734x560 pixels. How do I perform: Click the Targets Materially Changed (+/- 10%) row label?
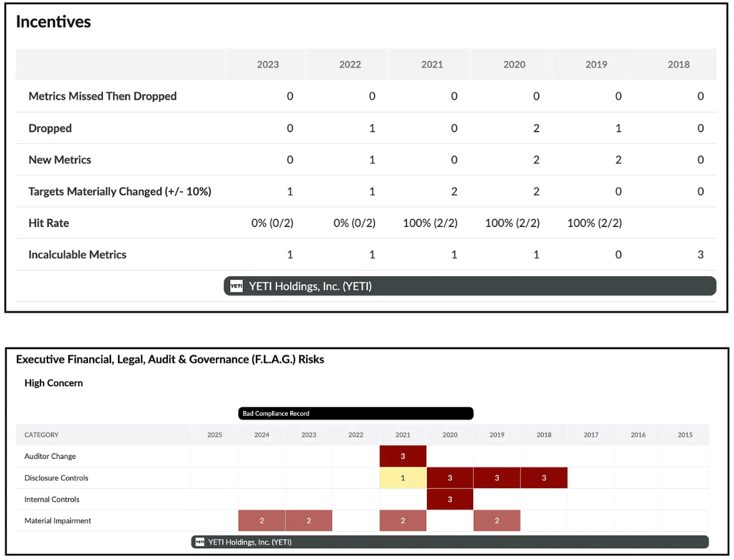(120, 191)
